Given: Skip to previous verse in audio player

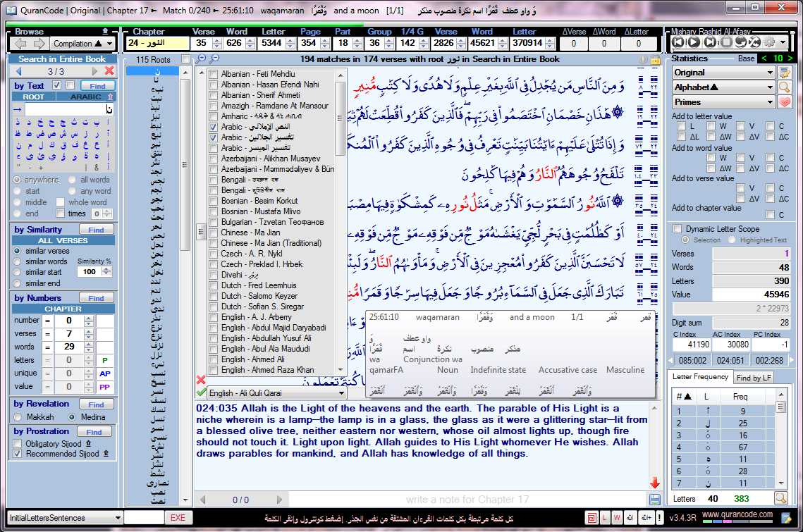Looking at the screenshot, I should 678,43.
